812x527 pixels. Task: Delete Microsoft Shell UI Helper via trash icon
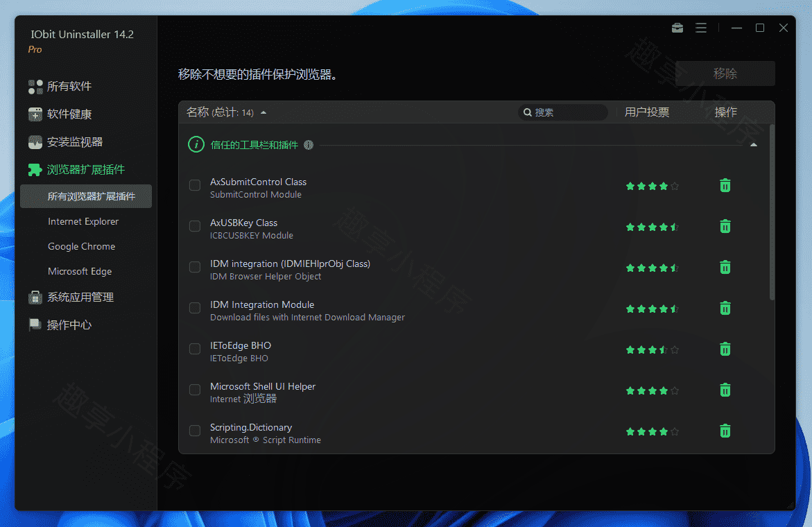point(725,390)
